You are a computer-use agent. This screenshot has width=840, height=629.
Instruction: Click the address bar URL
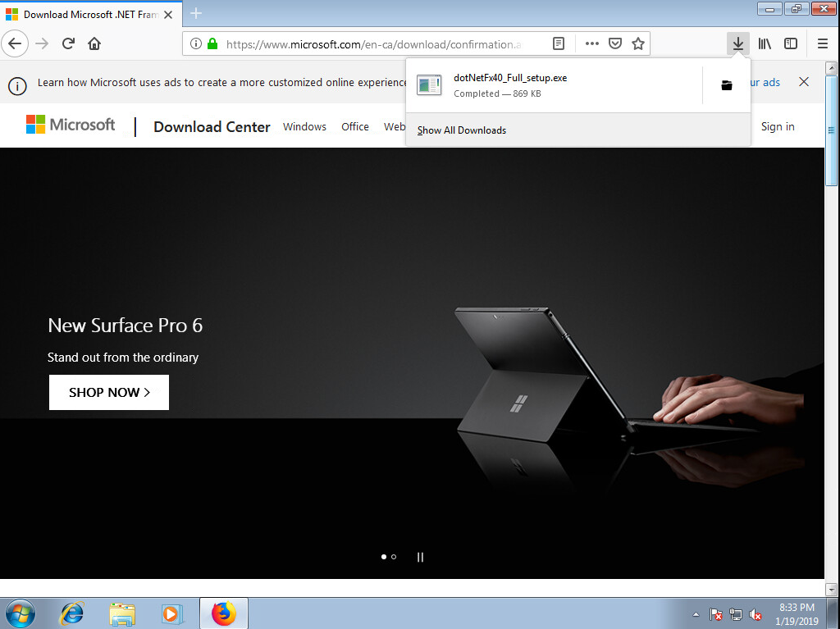373,44
